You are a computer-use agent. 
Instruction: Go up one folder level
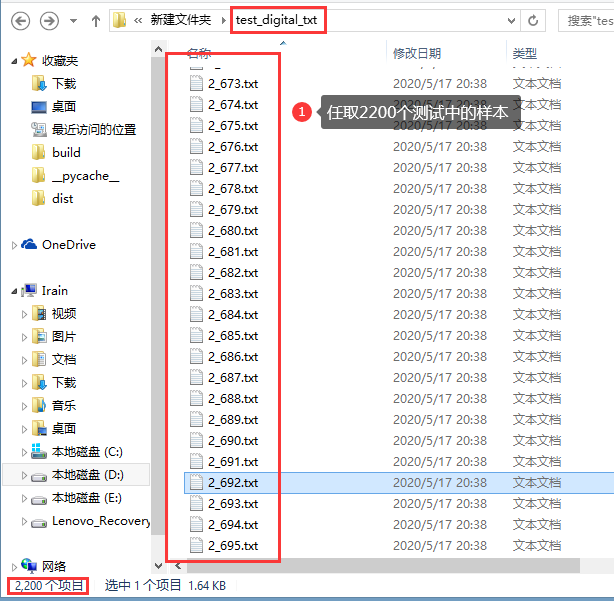pyautogui.click(x=96, y=21)
